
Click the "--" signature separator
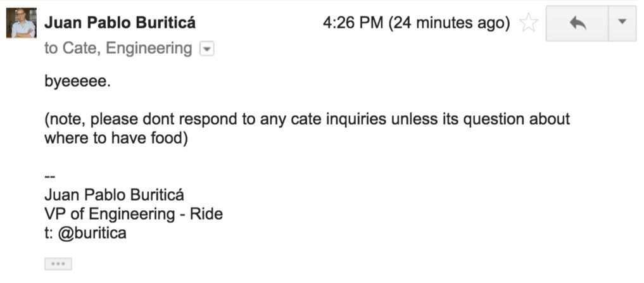click(x=49, y=175)
